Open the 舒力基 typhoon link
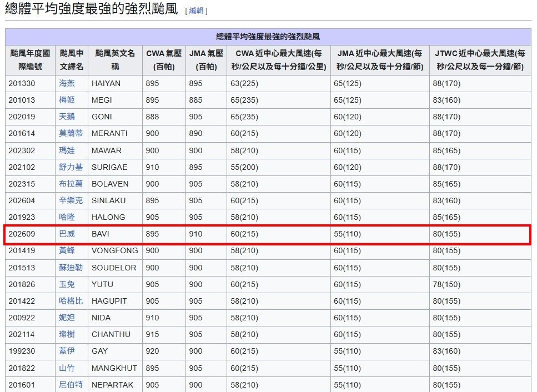Viewport: 537px width, 392px height. [x=71, y=167]
